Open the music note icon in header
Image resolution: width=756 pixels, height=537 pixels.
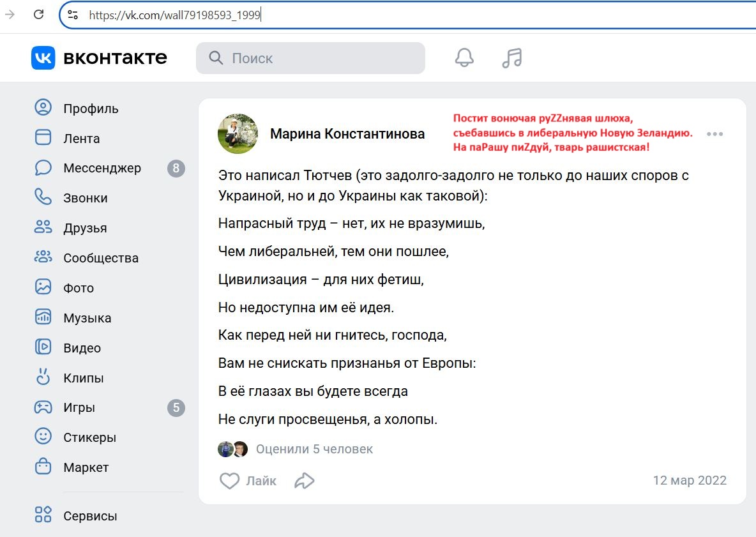pyautogui.click(x=511, y=58)
